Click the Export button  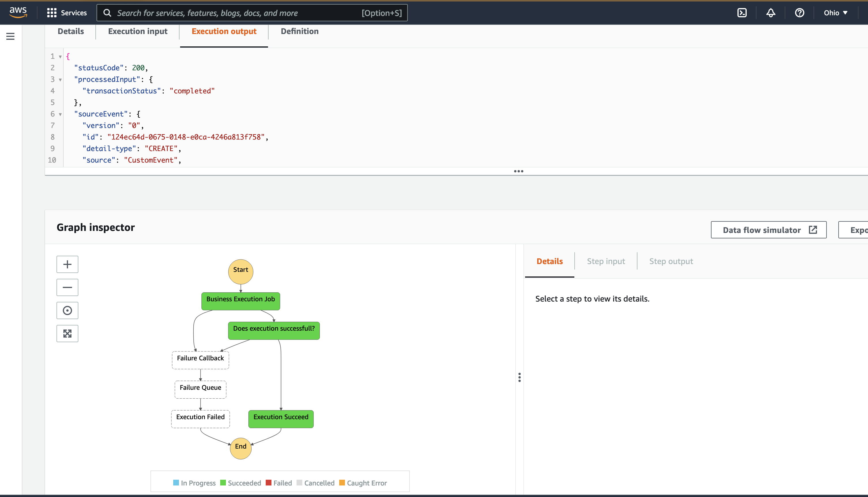pos(853,230)
